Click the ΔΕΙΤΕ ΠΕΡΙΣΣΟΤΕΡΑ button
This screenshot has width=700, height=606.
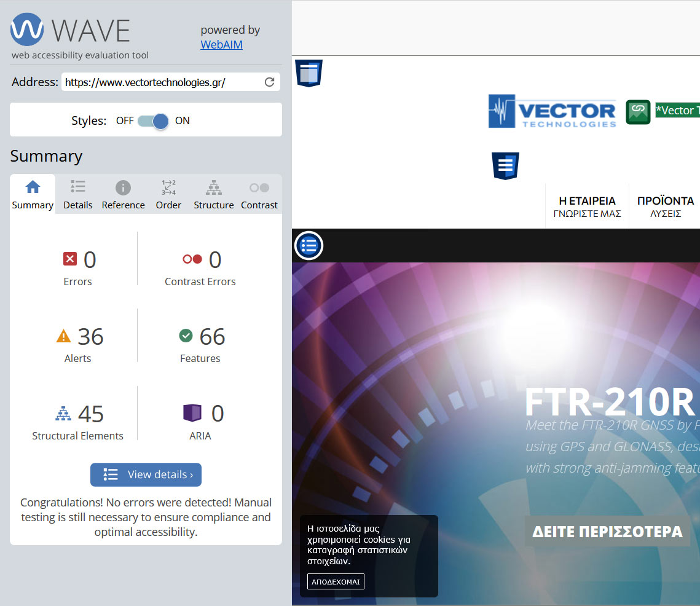(x=607, y=532)
